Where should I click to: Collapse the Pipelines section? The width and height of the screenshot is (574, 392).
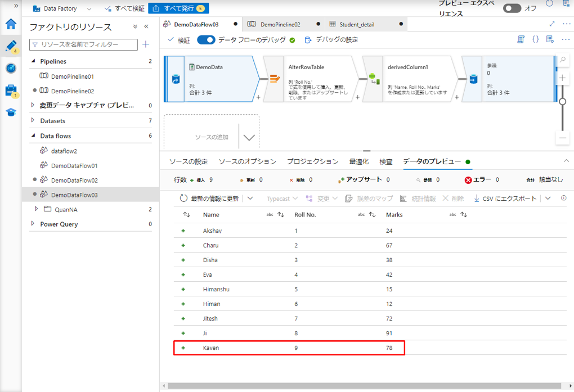pyautogui.click(x=33, y=61)
